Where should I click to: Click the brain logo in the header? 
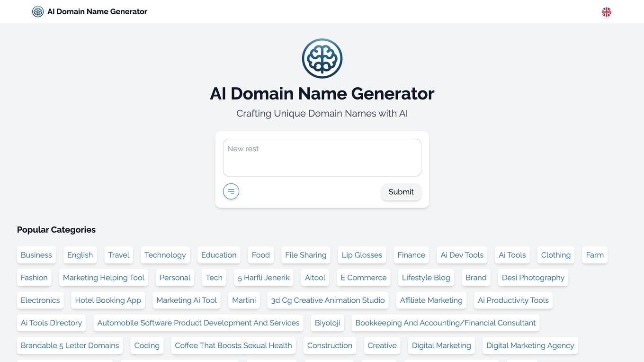[x=38, y=11]
